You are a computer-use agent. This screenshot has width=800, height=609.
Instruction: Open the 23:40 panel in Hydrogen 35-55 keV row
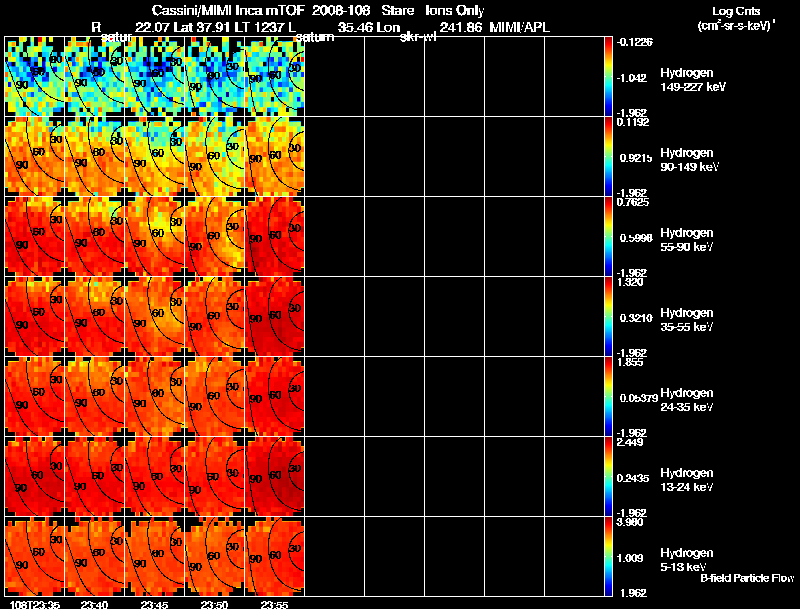tap(94, 316)
